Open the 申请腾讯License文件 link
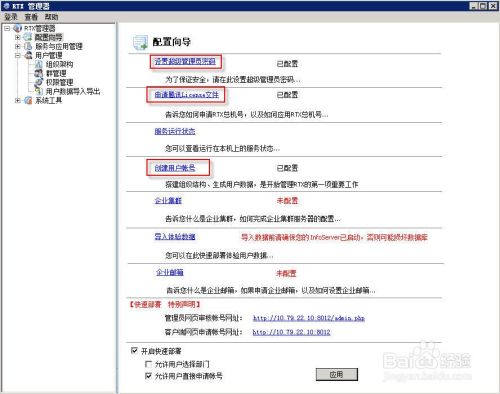The image size is (500, 394). (187, 95)
